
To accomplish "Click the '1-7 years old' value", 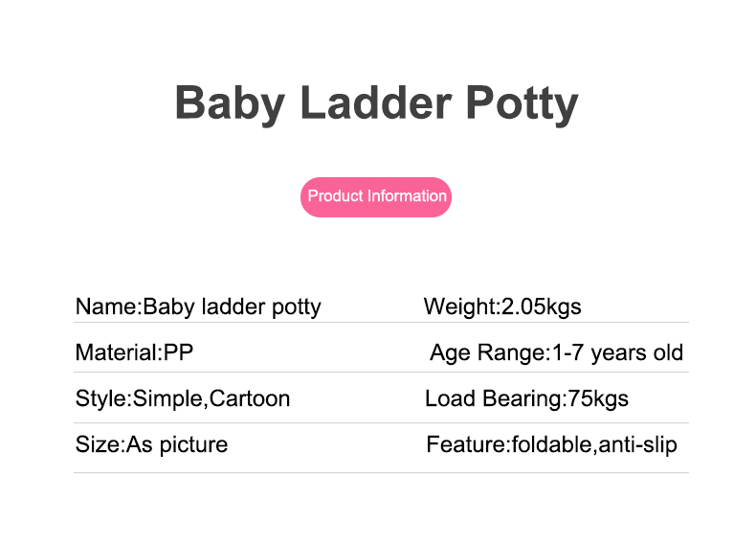I will coord(618,352).
